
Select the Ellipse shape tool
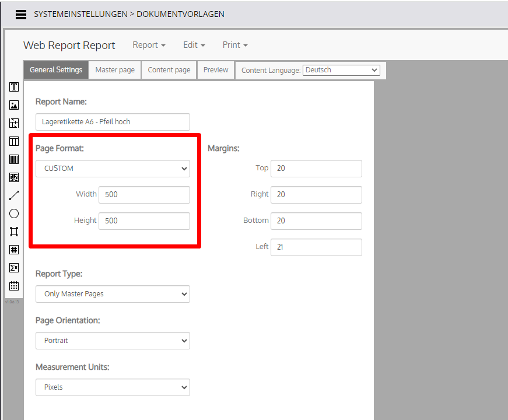14,213
